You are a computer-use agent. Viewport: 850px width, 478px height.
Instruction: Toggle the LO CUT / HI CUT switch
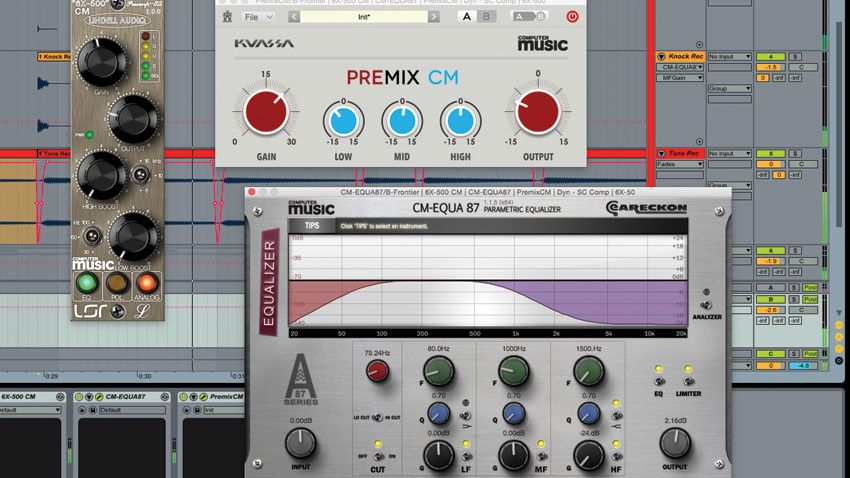[377, 417]
